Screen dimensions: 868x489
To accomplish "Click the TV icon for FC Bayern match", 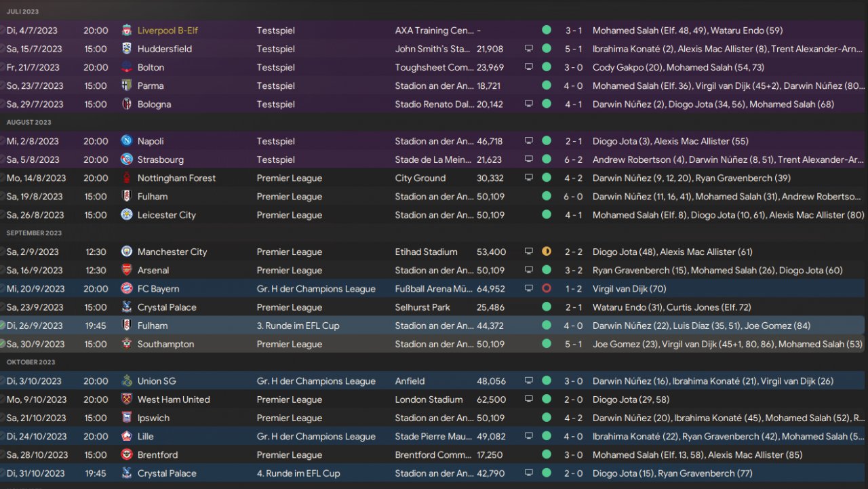I will [x=529, y=289].
